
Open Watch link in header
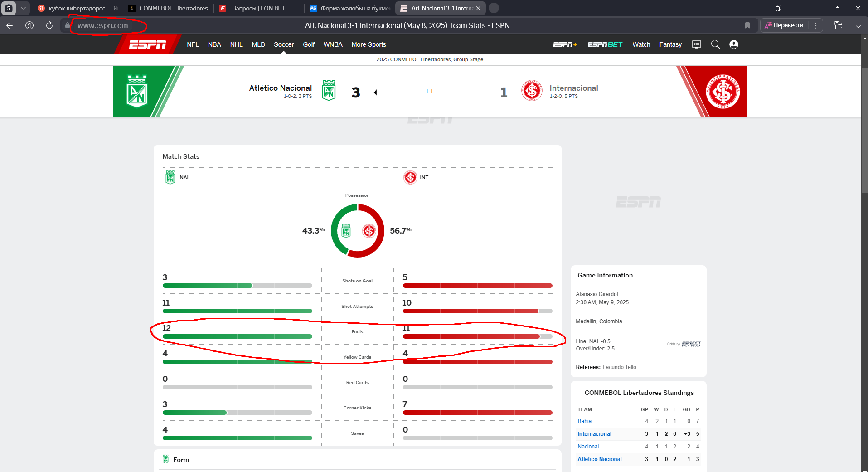coord(641,44)
